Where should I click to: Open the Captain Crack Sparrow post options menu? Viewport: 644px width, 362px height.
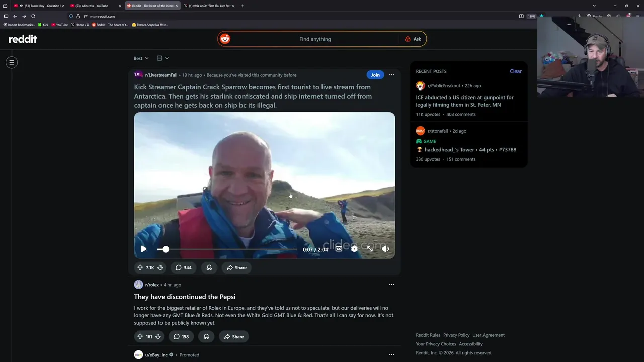(x=391, y=75)
